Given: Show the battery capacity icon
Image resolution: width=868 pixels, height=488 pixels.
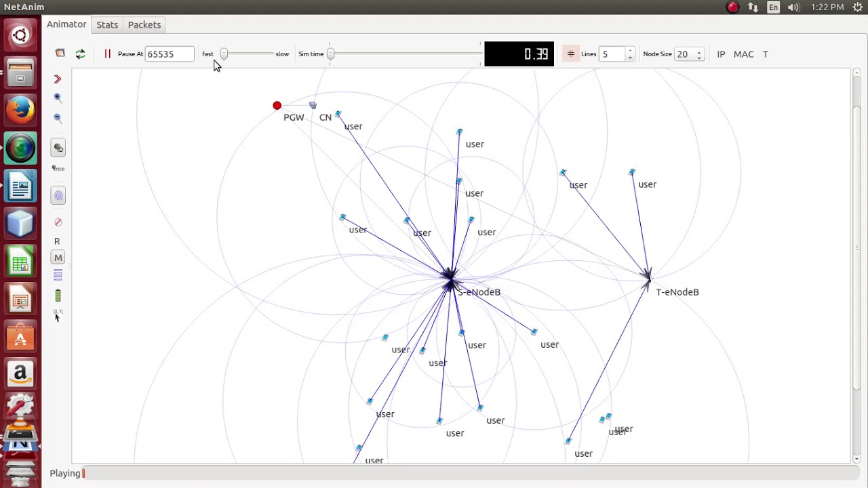Looking at the screenshot, I should (58, 295).
